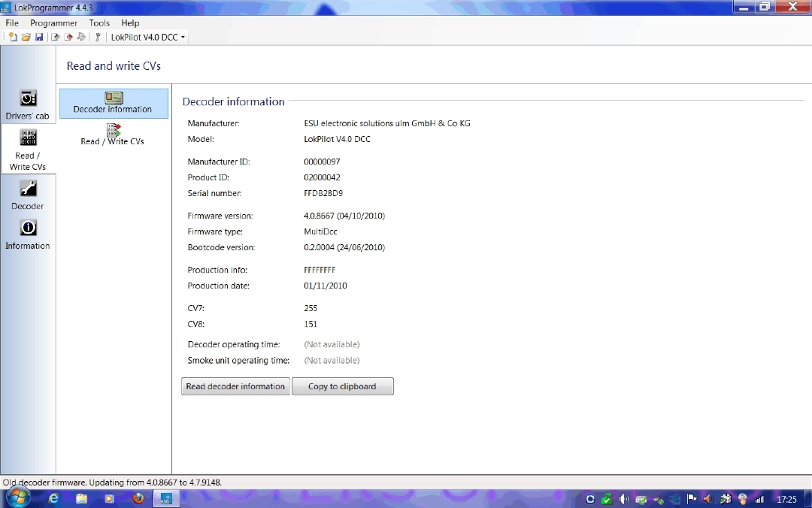The height and width of the screenshot is (508, 812).
Task: Click the write decoder data toolbar icon
Action: click(x=68, y=38)
